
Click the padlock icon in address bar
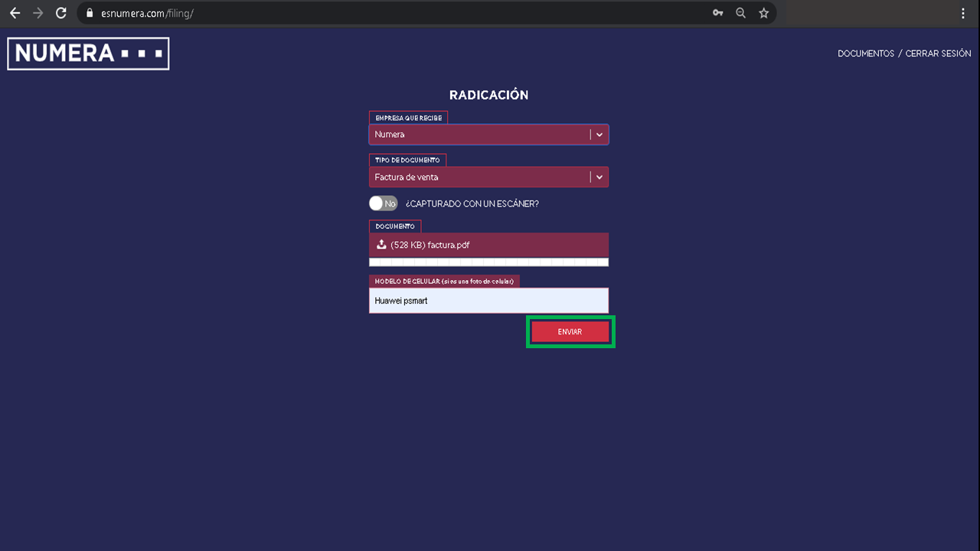pyautogui.click(x=90, y=13)
